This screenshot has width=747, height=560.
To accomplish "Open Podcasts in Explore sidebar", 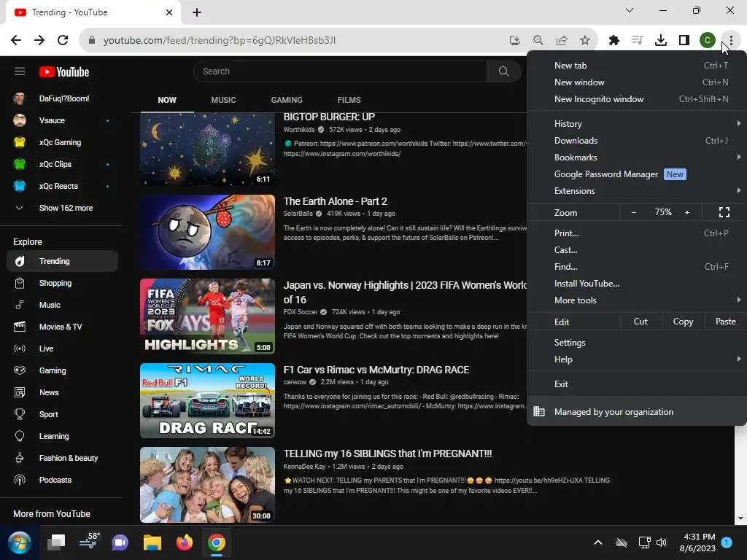I will tap(63, 480).
